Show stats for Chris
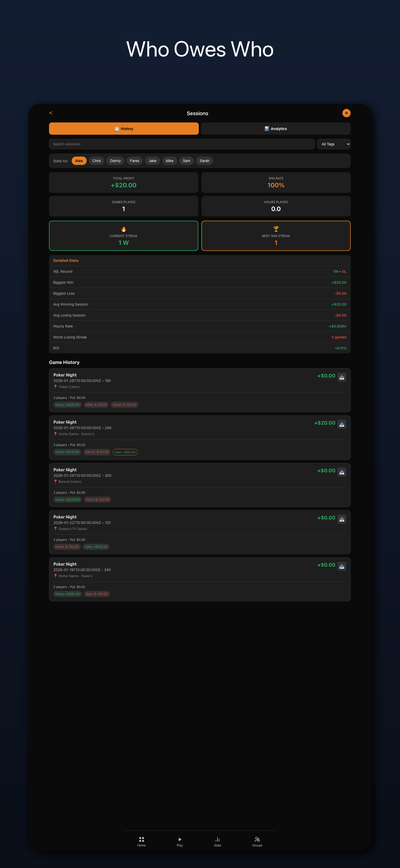 (x=97, y=161)
